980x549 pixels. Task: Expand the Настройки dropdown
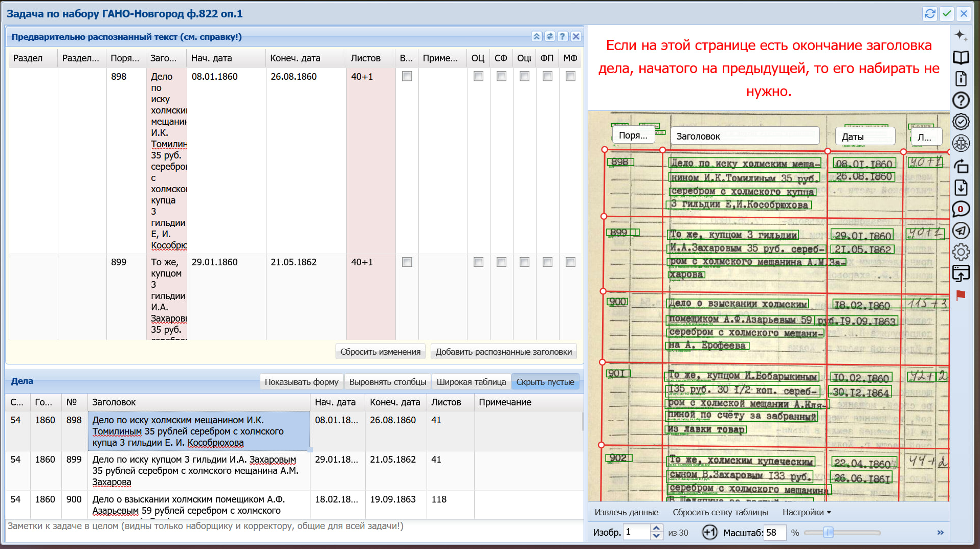pos(807,512)
